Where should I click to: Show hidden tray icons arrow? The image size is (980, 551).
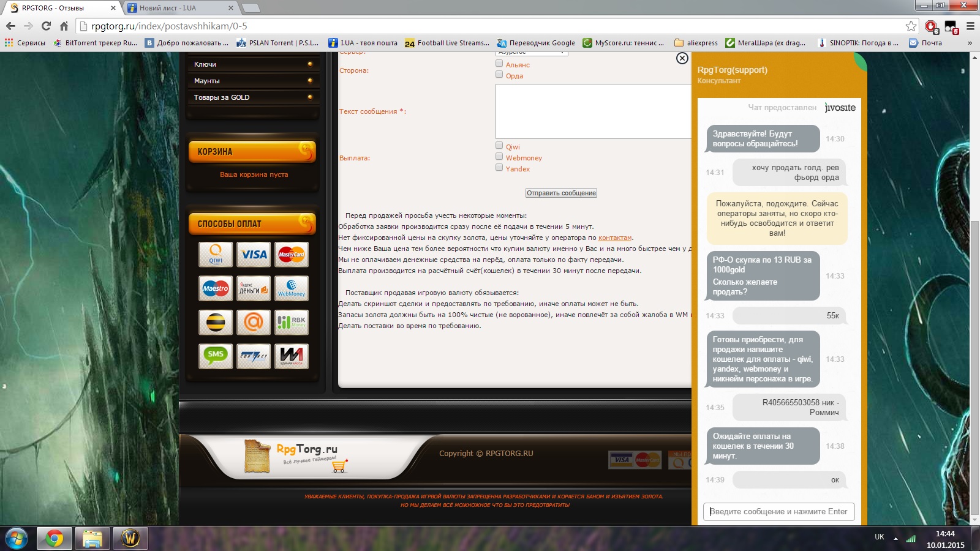tap(895, 539)
